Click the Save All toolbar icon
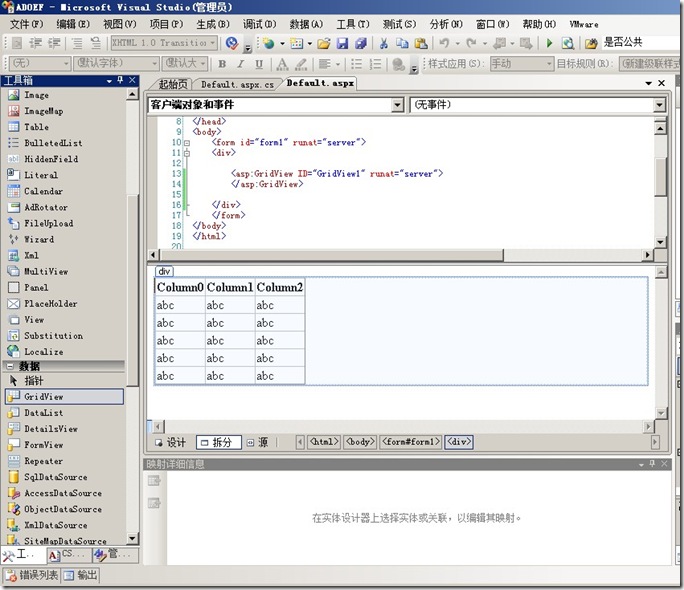Viewport: 684px width, 590px height. [x=361, y=43]
